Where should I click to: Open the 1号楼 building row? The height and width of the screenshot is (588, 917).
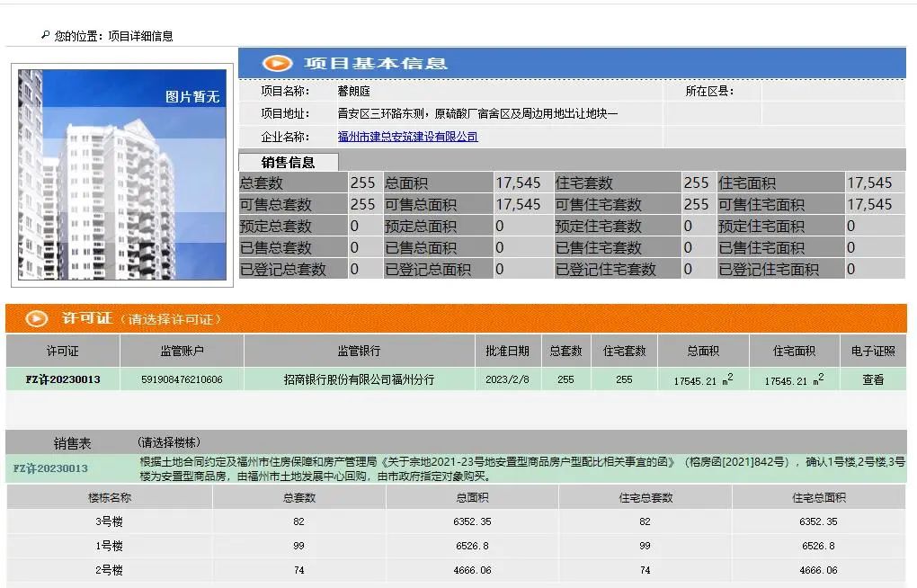point(110,546)
